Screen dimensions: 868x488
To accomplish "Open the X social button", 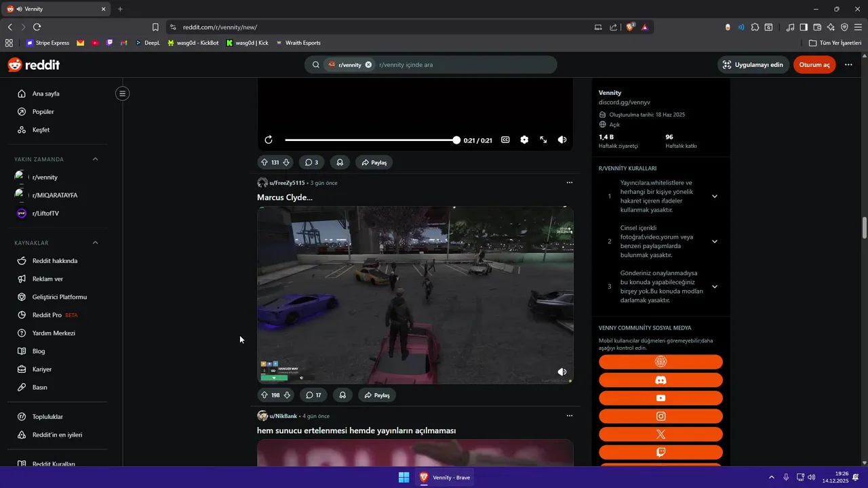I will click(x=660, y=434).
